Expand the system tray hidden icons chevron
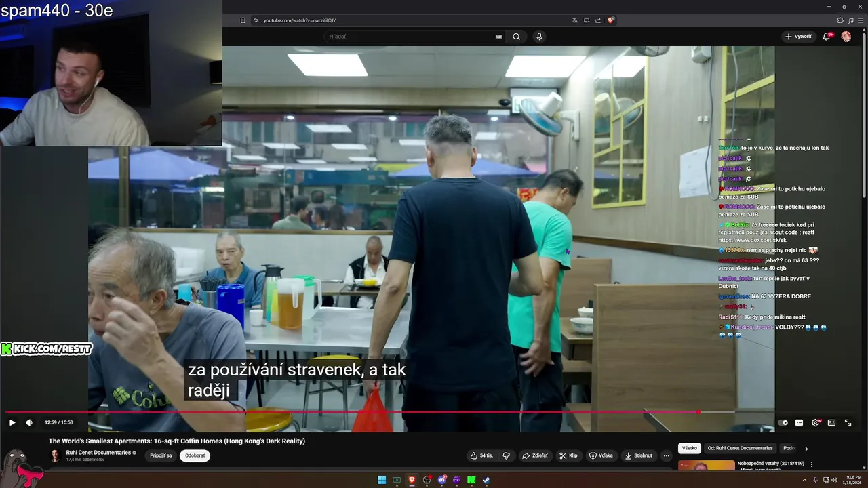 click(x=805, y=480)
